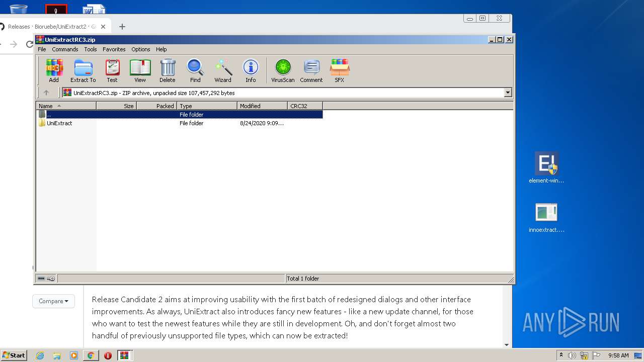This screenshot has width=644, height=362.
Task: Click the View toolbar icon
Action: [140, 70]
